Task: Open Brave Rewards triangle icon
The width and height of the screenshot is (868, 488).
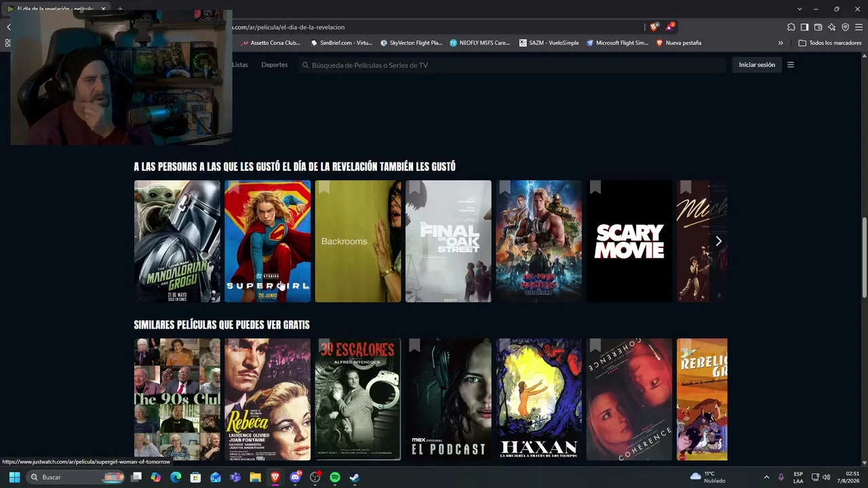Action: [x=670, y=27]
